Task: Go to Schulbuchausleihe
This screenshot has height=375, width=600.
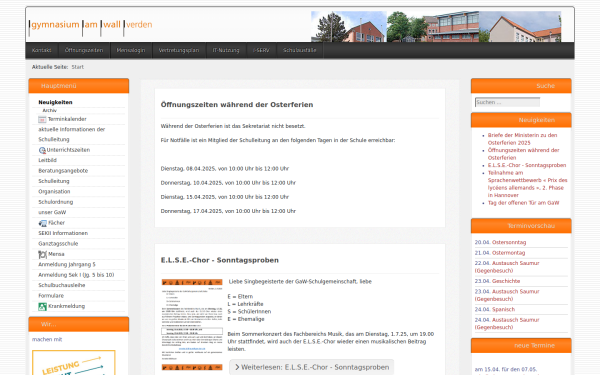Action: coord(62,285)
